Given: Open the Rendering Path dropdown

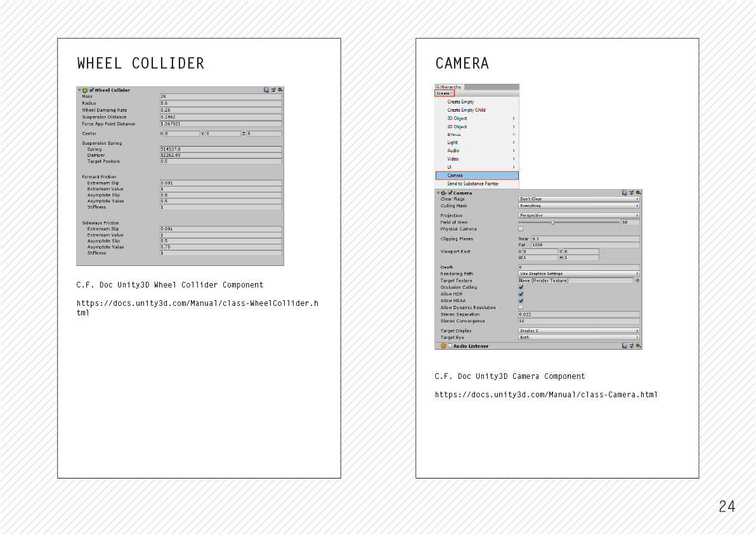Looking at the screenshot, I should pyautogui.click(x=579, y=274).
